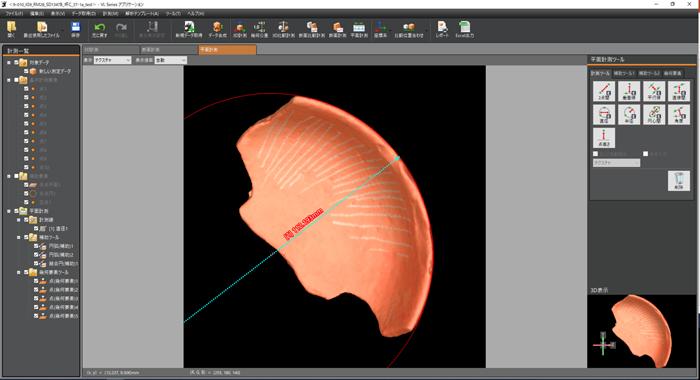Image resolution: width=700 pixels, height=380 pixels.
Task: Toggle the left checkbox below the point height tool
Action: 596,154
